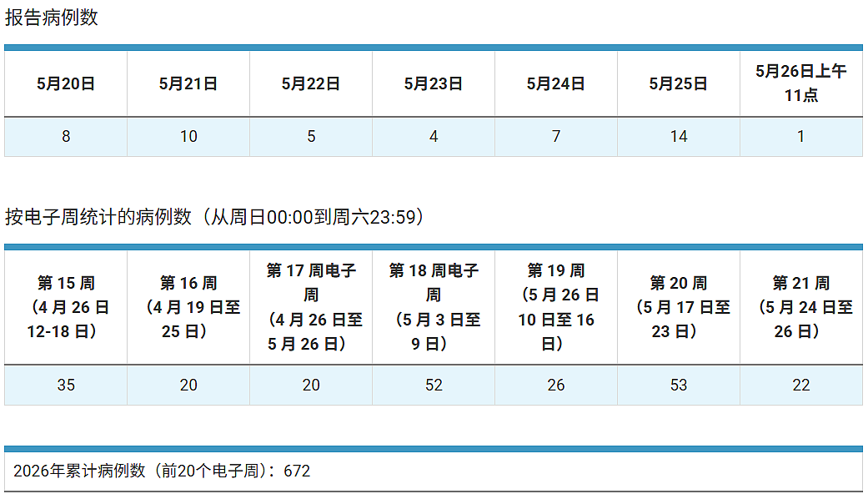Click the '按电子周统计的病例数' heading
868x494 pixels.
click(x=215, y=216)
